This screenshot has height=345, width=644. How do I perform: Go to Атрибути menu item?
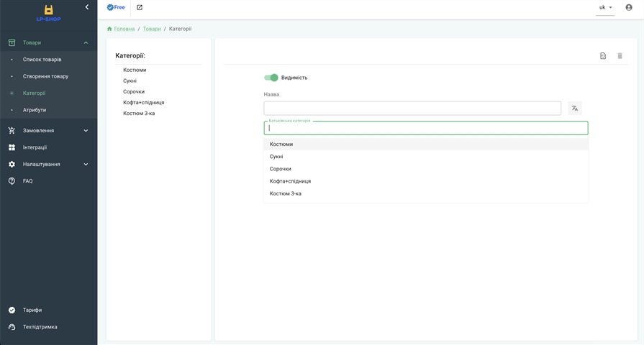35,110
